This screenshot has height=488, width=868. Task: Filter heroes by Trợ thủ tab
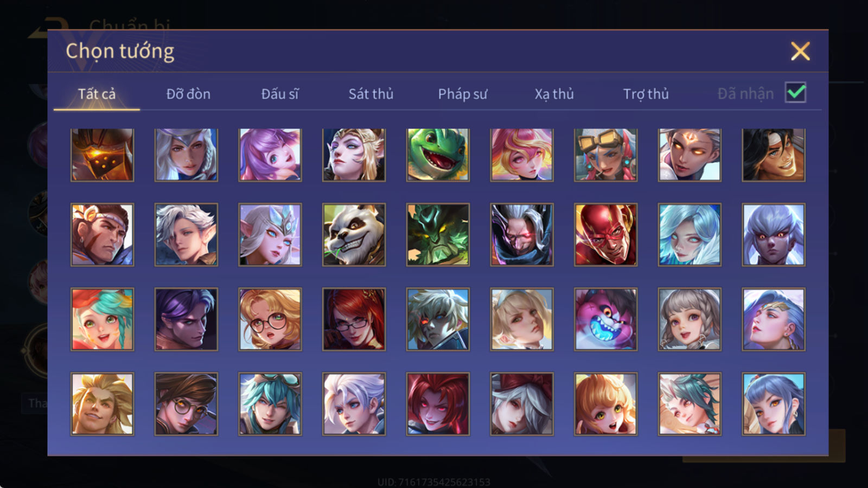646,94
